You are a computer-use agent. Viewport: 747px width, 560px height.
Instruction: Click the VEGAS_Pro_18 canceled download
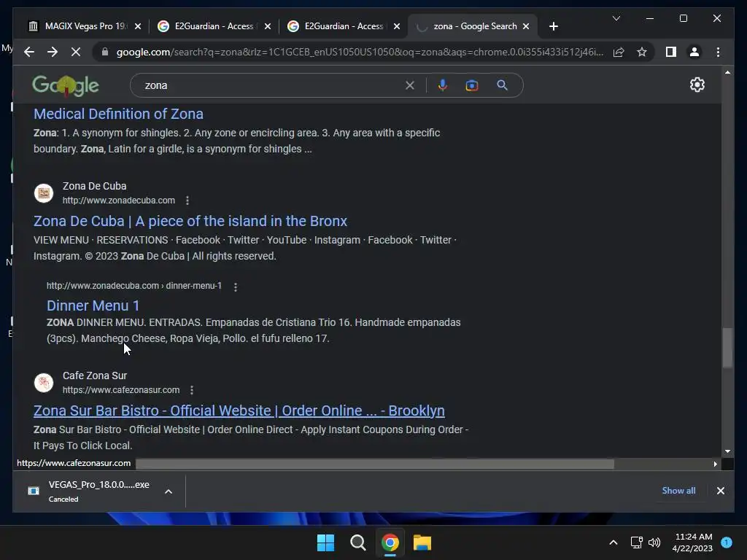[x=98, y=491]
